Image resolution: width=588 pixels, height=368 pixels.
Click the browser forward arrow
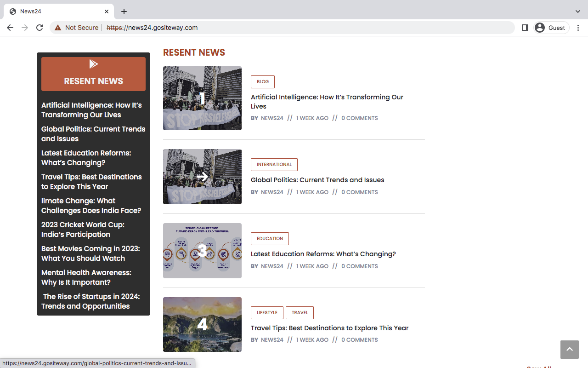25,28
